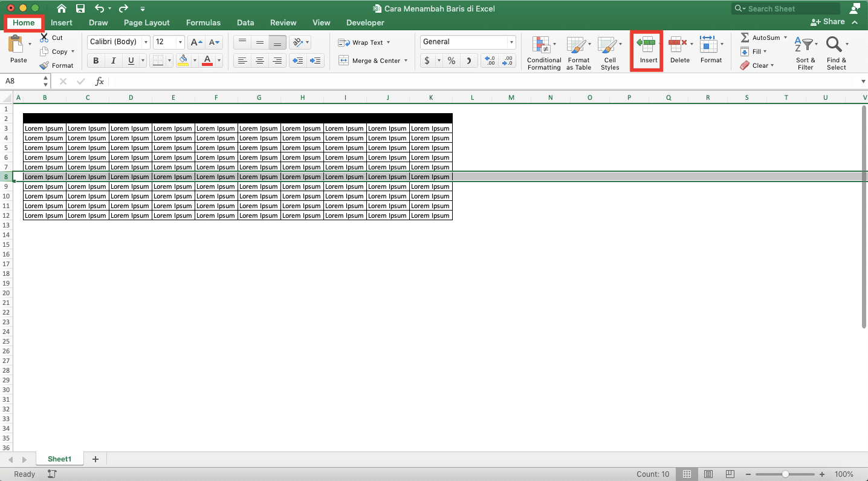The width and height of the screenshot is (868, 481).
Task: Expand the Merge & Center arrow
Action: click(x=406, y=61)
